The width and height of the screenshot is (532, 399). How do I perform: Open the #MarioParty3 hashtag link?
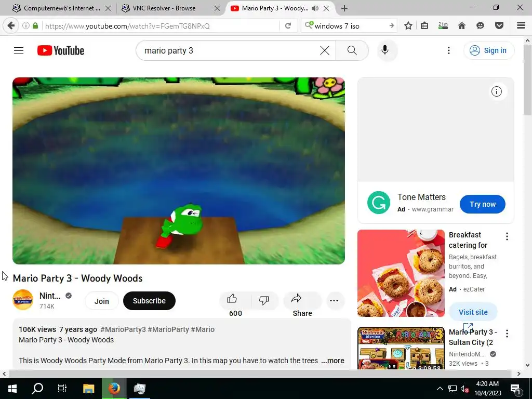[x=123, y=329]
